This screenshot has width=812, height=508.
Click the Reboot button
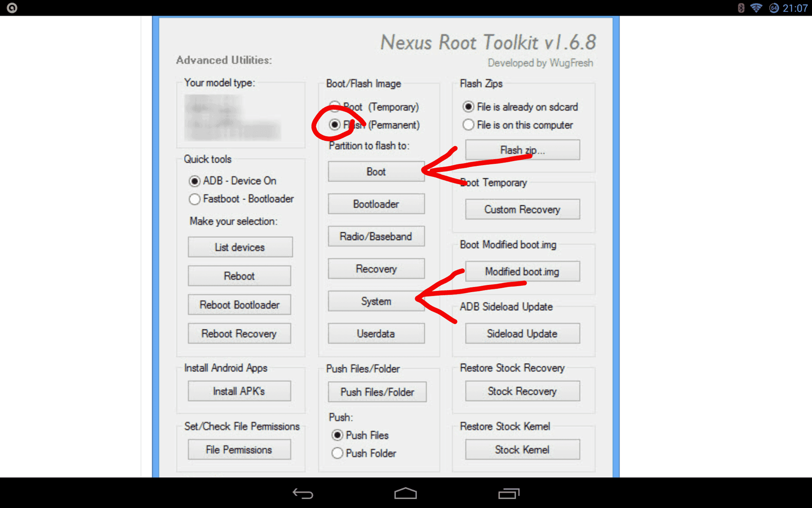pyautogui.click(x=239, y=276)
